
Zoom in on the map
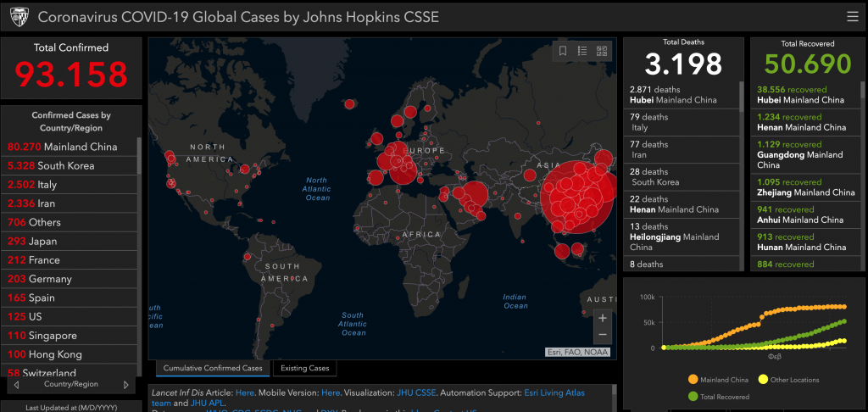point(602,319)
